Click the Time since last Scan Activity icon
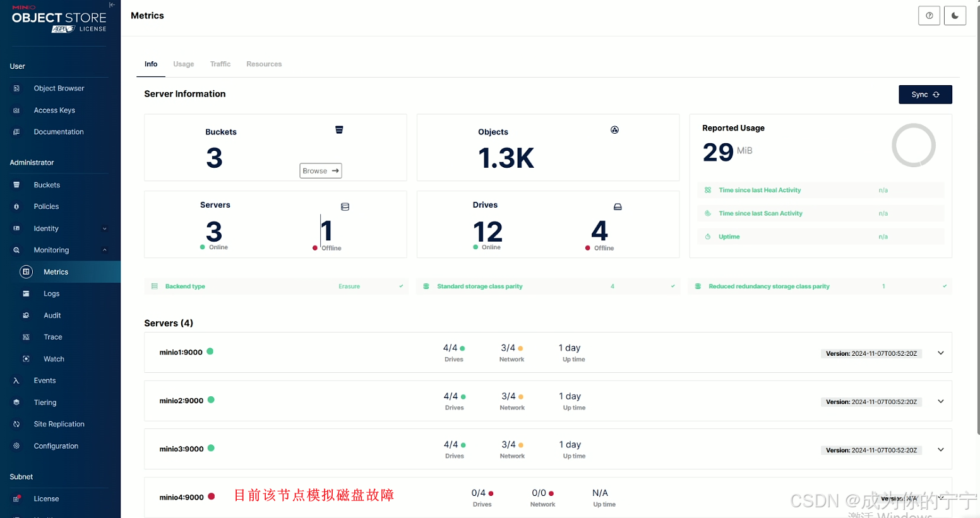 (708, 213)
